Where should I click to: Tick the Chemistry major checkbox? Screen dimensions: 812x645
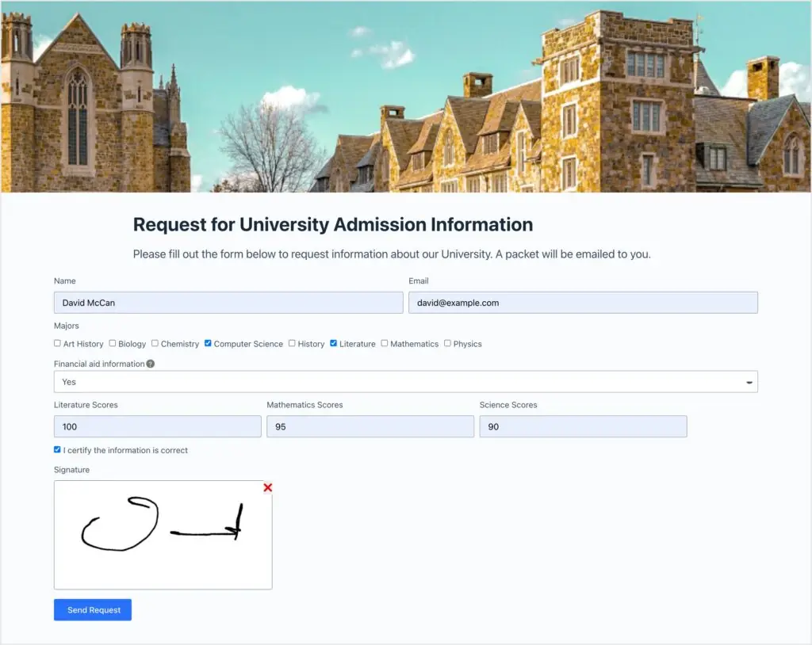155,343
